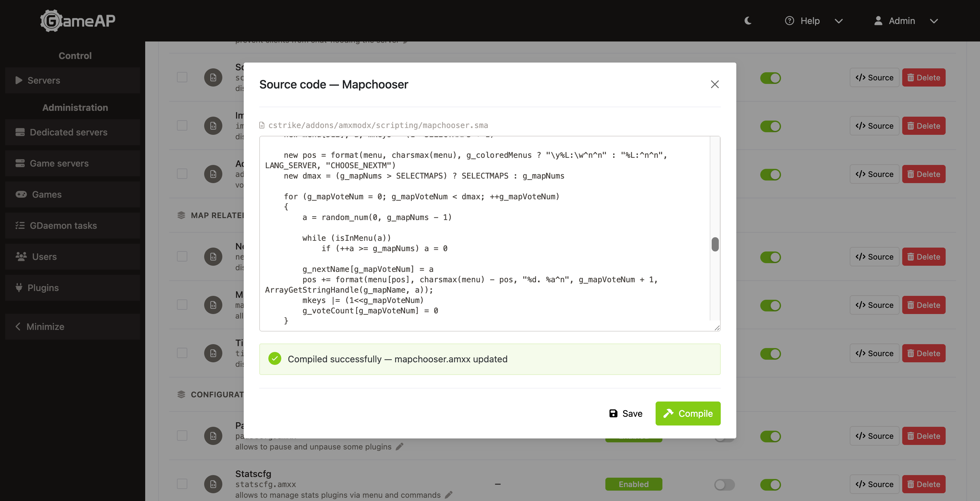Viewport: 980px width, 501px height.
Task: Check the pause plugins row checkbox
Action: click(x=182, y=436)
